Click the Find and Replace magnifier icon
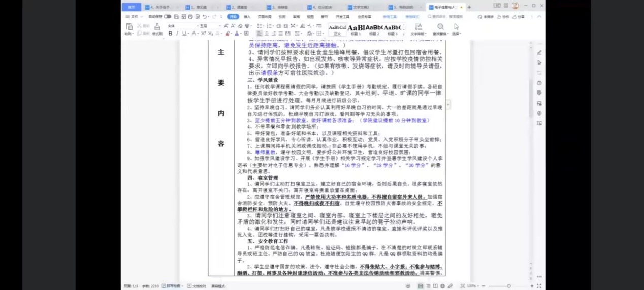Viewport: 644px width, 290px height. pyautogui.click(x=440, y=27)
